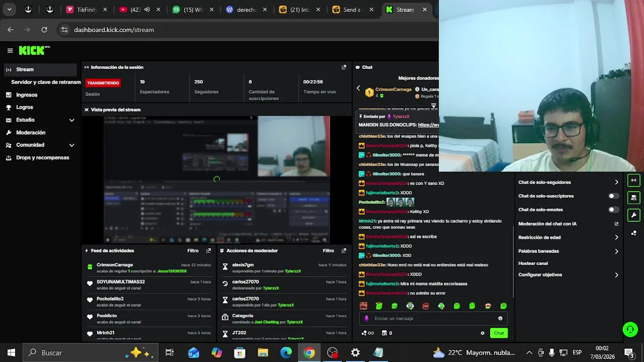Pop out the Feed de actividades panel

tap(208, 250)
